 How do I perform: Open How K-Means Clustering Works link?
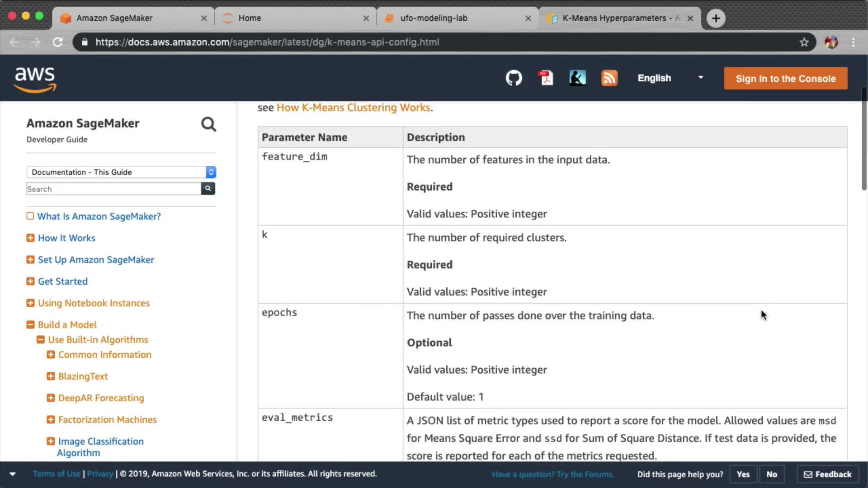[353, 108]
